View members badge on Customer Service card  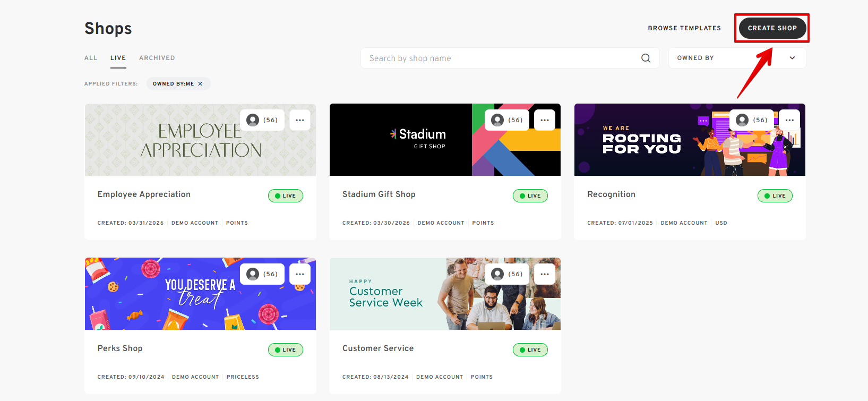(507, 274)
